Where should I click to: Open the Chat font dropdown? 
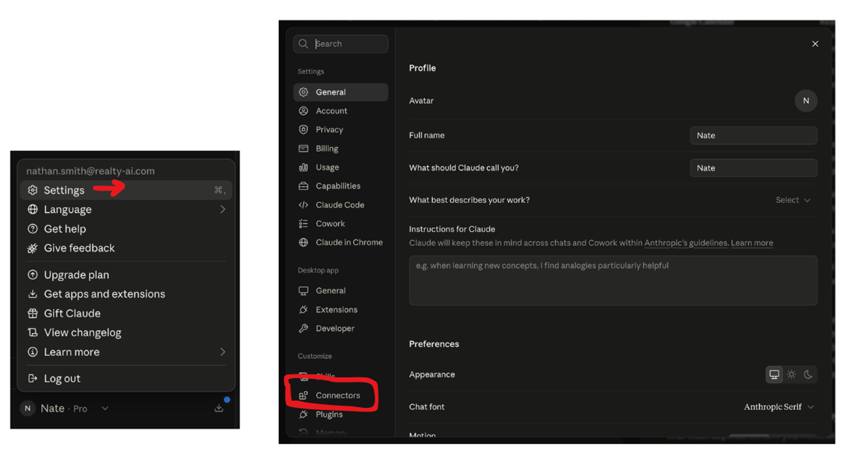779,407
